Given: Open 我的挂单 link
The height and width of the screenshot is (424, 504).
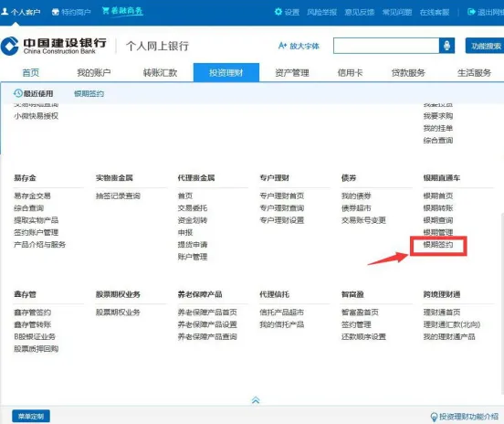Looking at the screenshot, I should click(438, 128).
